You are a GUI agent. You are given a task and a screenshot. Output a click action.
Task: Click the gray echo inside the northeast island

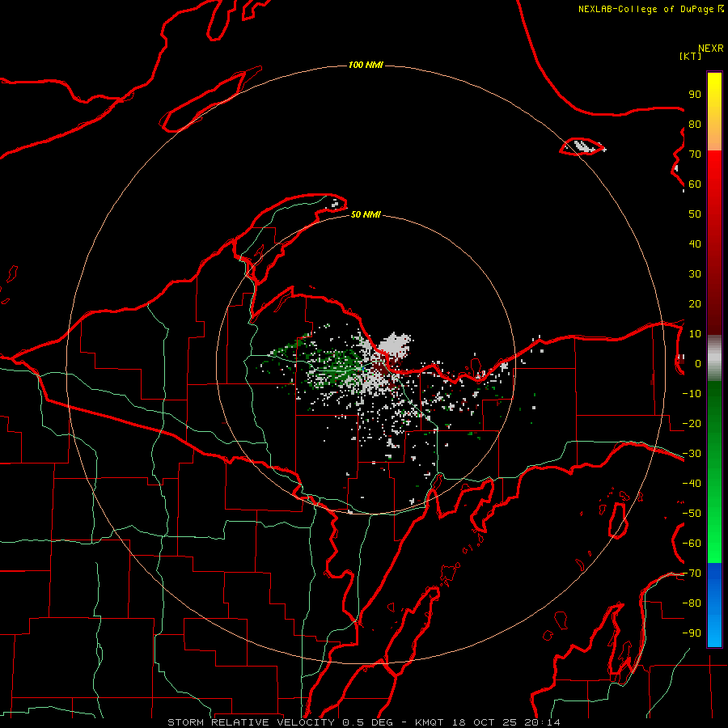586,146
